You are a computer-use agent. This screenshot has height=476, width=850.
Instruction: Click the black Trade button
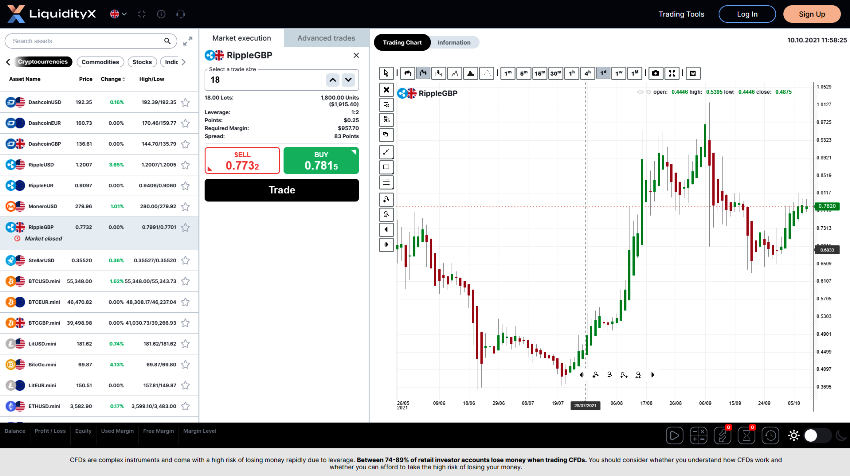click(x=282, y=190)
